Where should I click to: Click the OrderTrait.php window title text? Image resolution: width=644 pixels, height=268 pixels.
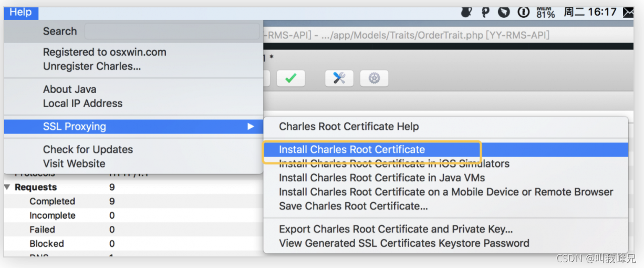(407, 36)
